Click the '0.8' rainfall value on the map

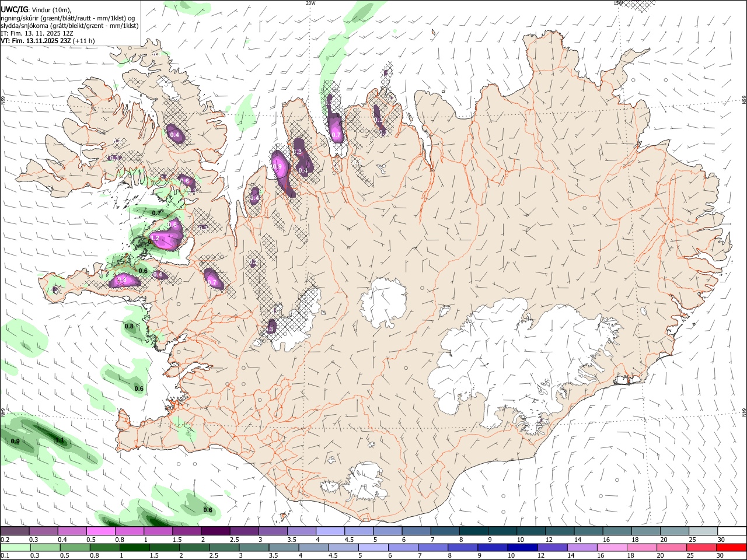click(129, 326)
